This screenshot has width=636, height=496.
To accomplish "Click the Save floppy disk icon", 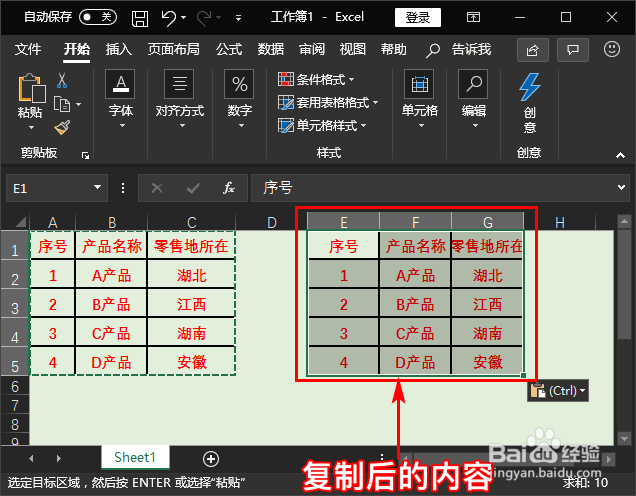I will pos(140,18).
